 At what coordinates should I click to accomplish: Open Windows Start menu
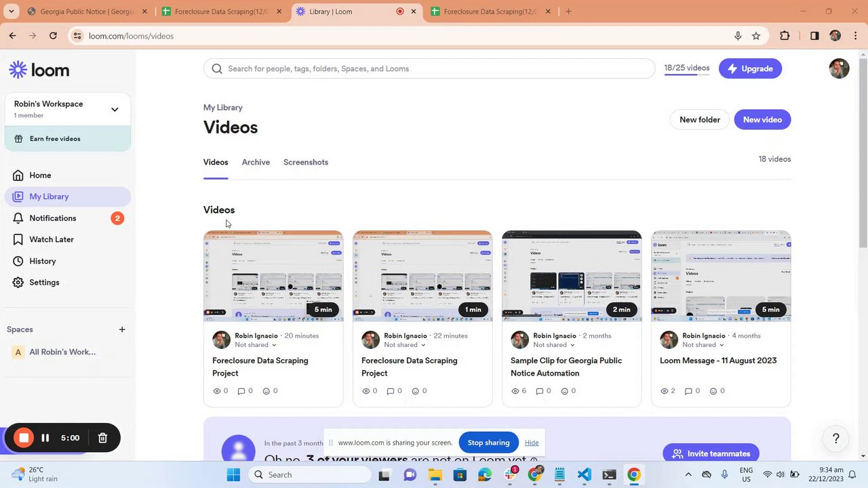tap(233, 474)
